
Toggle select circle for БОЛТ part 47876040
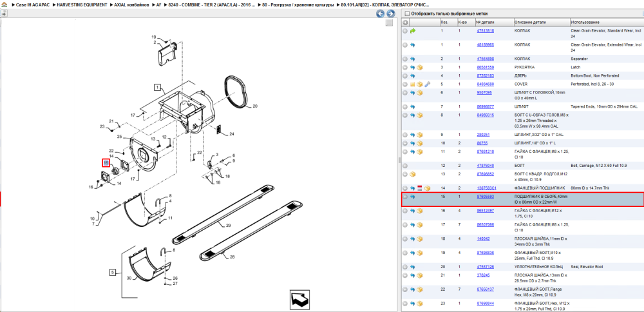tap(405, 166)
